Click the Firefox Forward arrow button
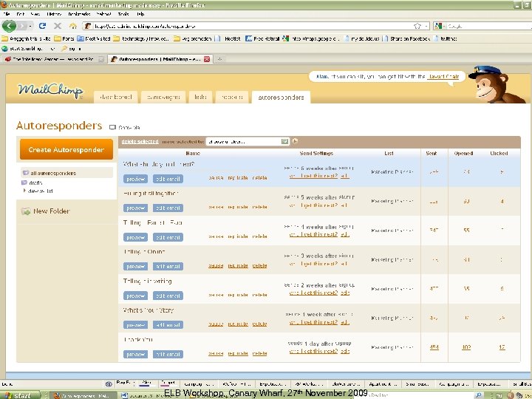Viewport: 532px width, 399px height. [x=21, y=26]
